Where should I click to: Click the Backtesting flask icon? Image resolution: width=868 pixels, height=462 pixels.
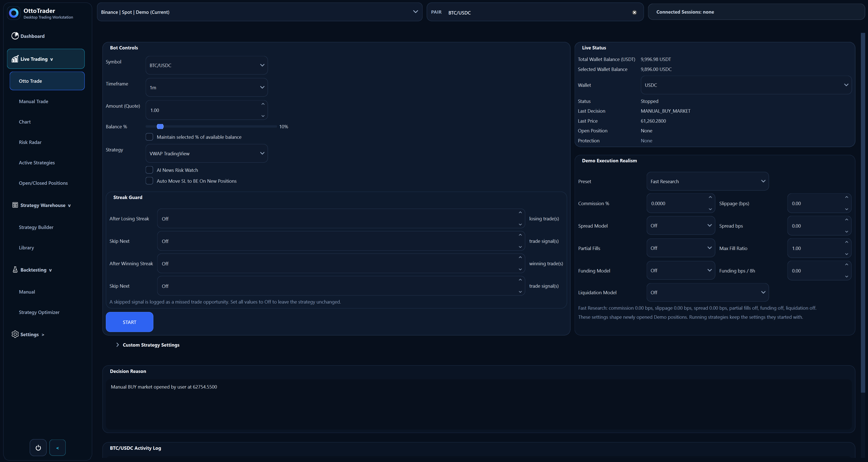[15, 270]
